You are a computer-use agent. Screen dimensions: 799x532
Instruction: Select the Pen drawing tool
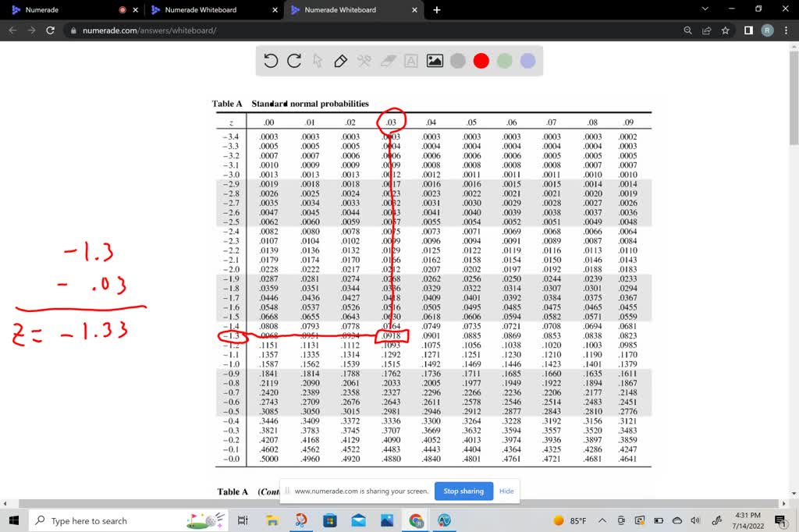[x=341, y=61]
